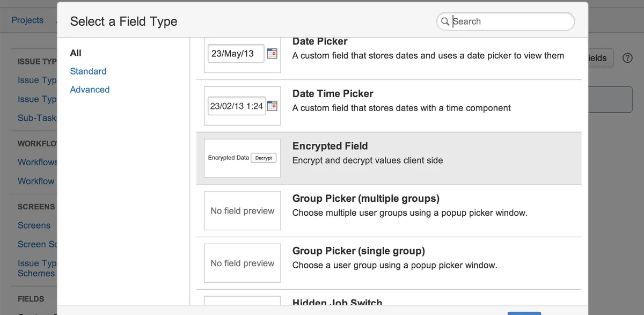Click preview box for Group Picker single group
The width and height of the screenshot is (644, 315).
pyautogui.click(x=243, y=263)
